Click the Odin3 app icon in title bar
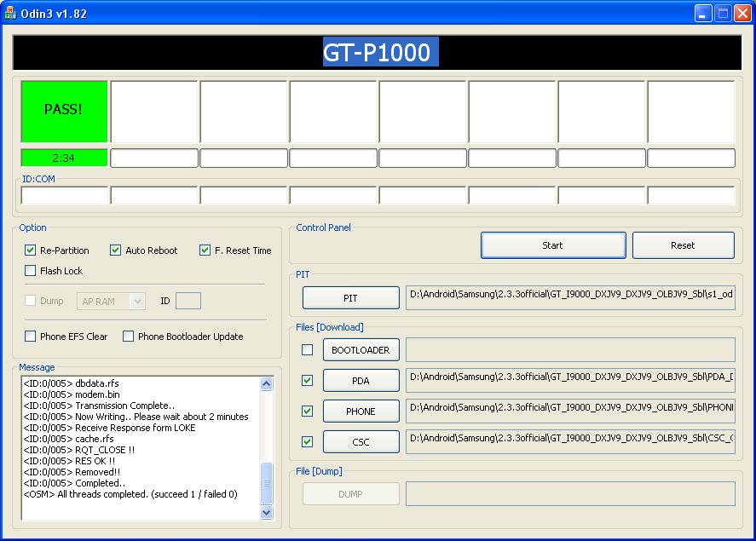The width and height of the screenshot is (756, 541). (x=10, y=14)
